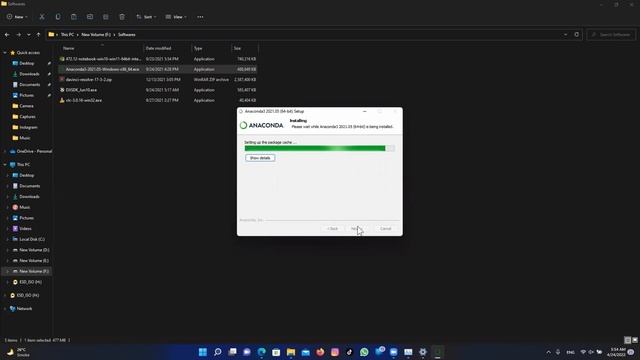
Task: Open Instagram from taskbar
Action: pos(335,352)
